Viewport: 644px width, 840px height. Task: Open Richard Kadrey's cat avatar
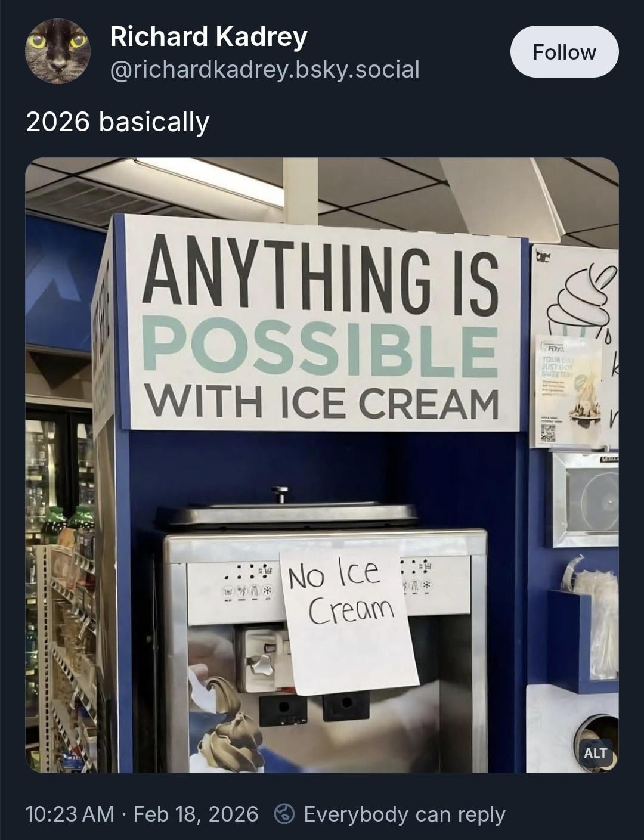[57, 51]
